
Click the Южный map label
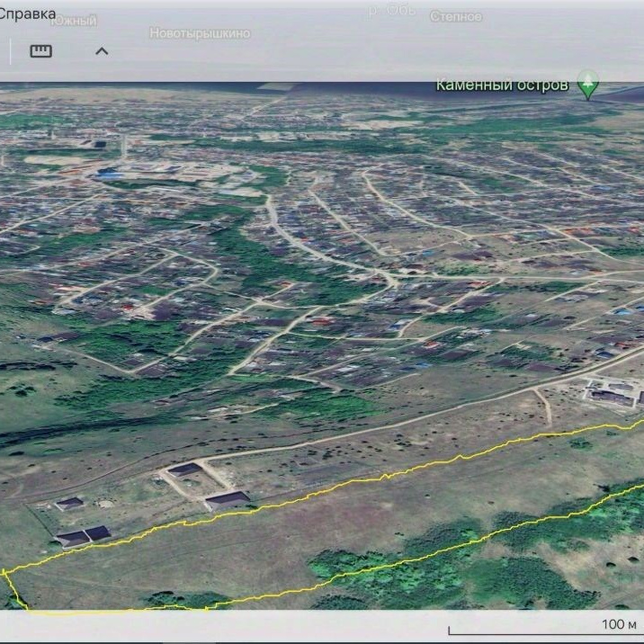point(74,19)
